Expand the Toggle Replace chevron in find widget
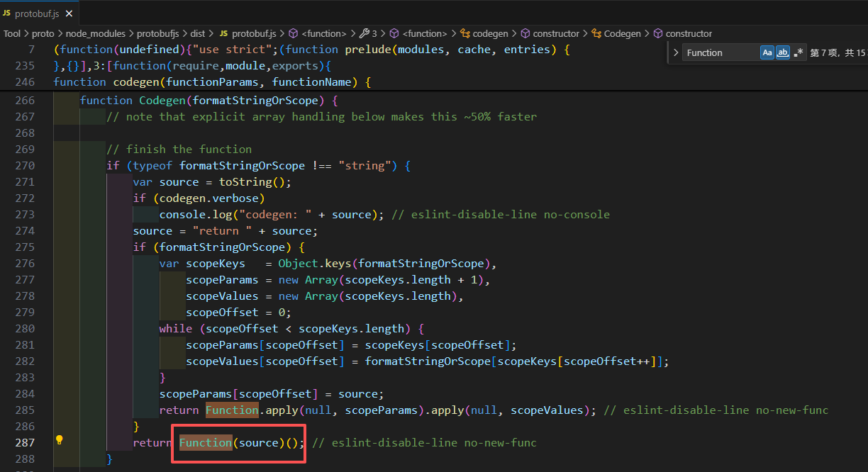The width and height of the screenshot is (868, 472). point(675,52)
